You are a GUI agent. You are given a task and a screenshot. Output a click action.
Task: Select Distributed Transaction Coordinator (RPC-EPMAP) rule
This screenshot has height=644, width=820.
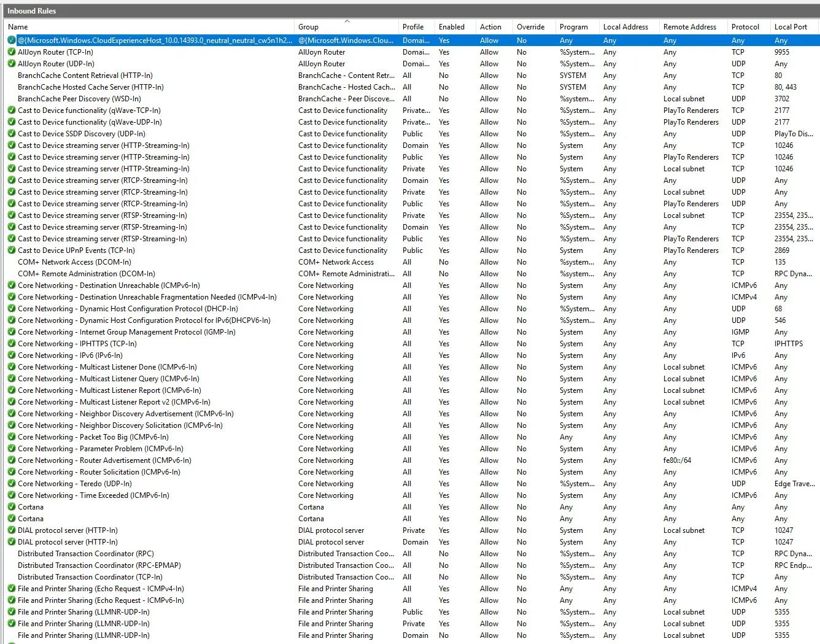coord(411,565)
